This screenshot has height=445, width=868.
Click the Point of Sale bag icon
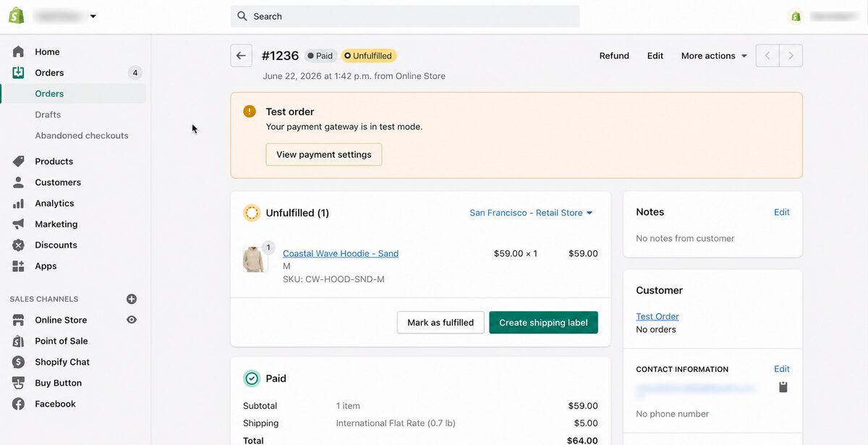point(19,341)
